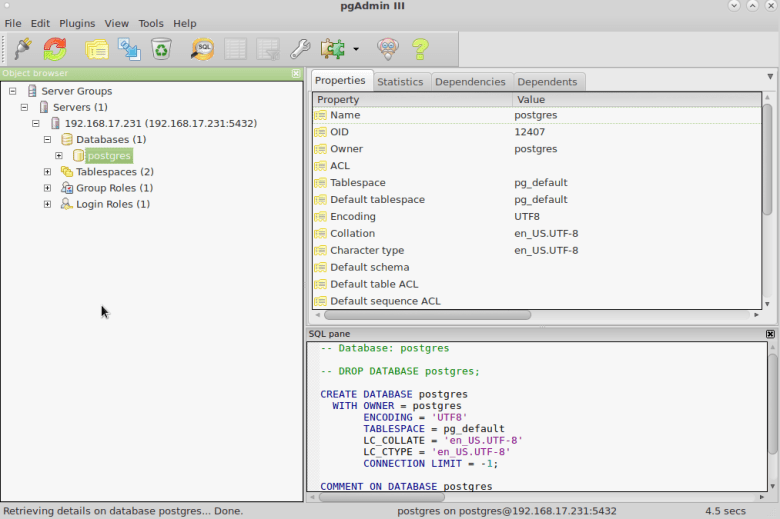Click the Login Roles user icon
Image resolution: width=780 pixels, height=519 pixels.
(x=67, y=204)
